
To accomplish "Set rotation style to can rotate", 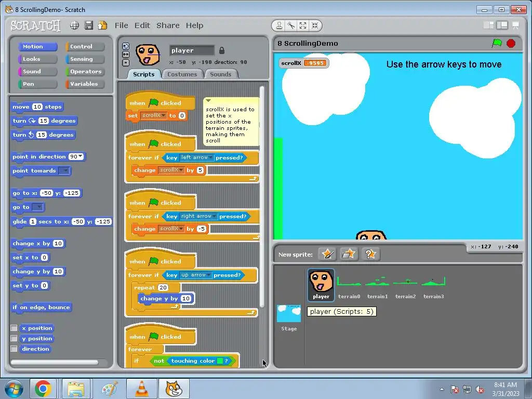I will 126,46.
